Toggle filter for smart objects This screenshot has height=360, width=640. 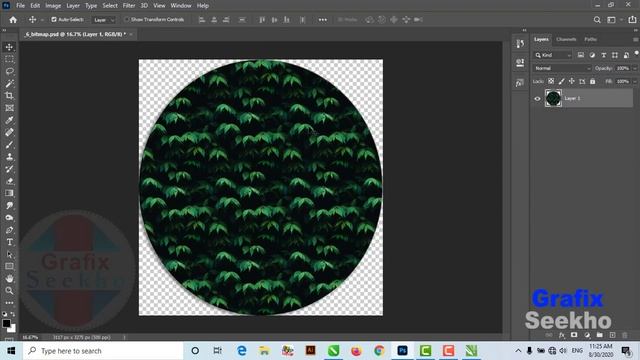(x=626, y=55)
